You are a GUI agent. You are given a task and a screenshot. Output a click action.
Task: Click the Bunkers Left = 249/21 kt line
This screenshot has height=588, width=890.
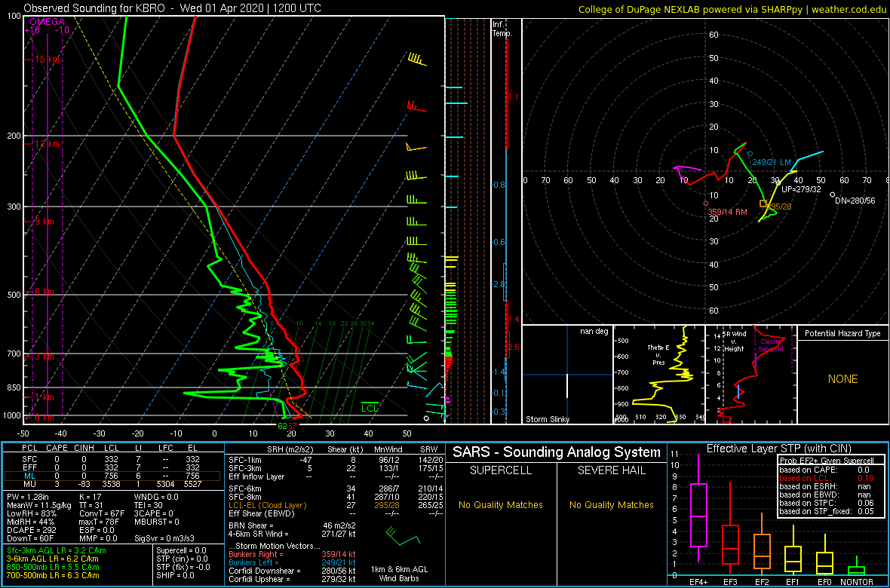[293, 562]
